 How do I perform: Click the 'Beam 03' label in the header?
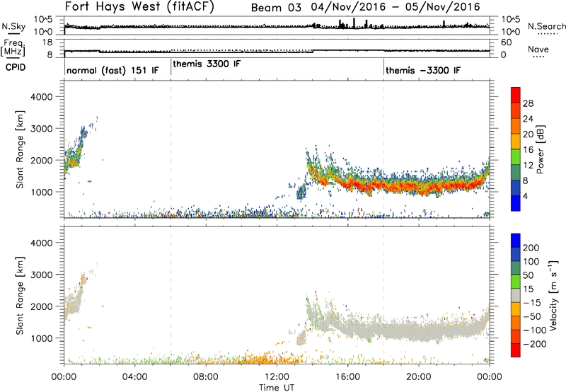[x=276, y=8]
